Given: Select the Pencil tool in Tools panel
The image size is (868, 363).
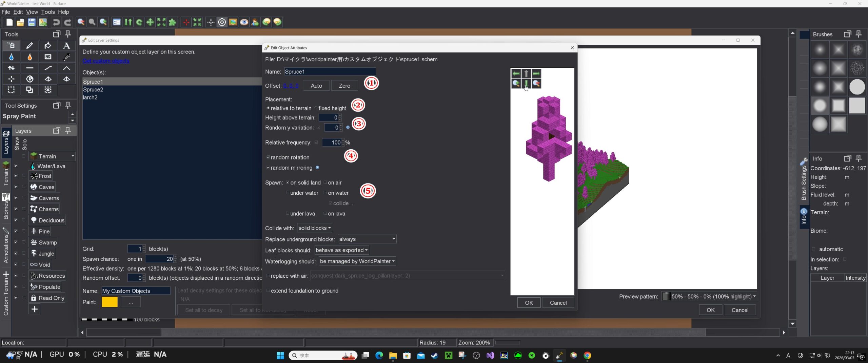Looking at the screenshot, I should click(x=30, y=45).
